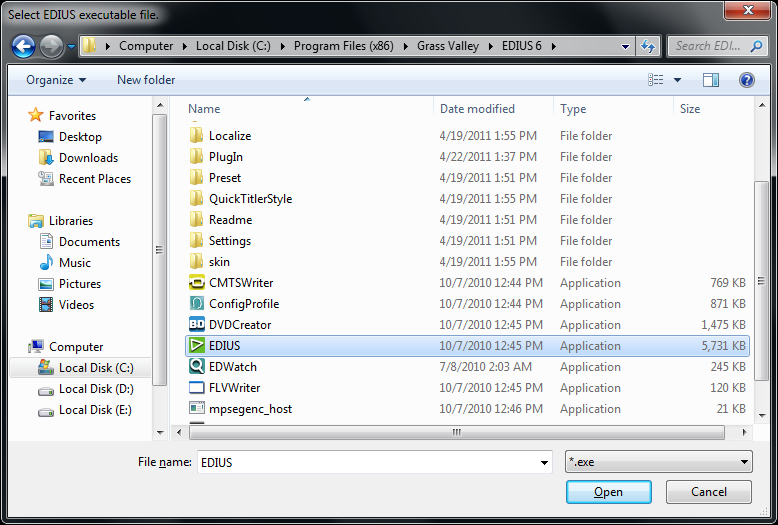Click Local Disk (C:) breadcrumb segment
This screenshot has width=778, height=525.
233,46
